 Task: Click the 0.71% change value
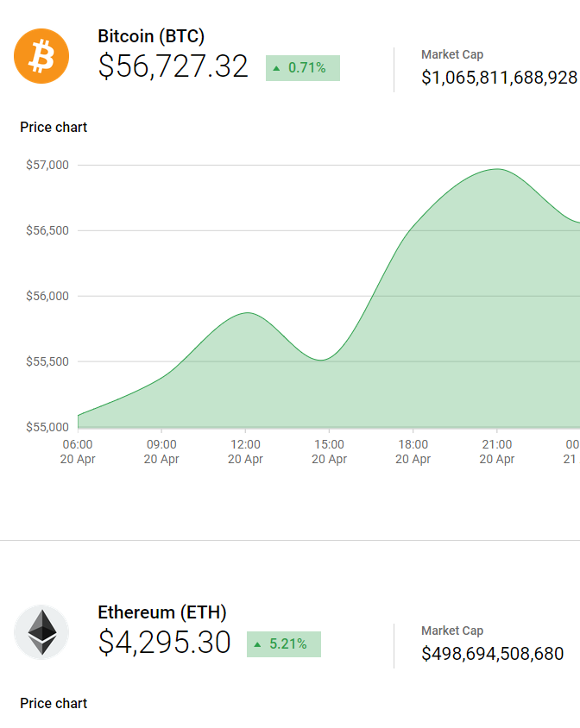pos(306,68)
